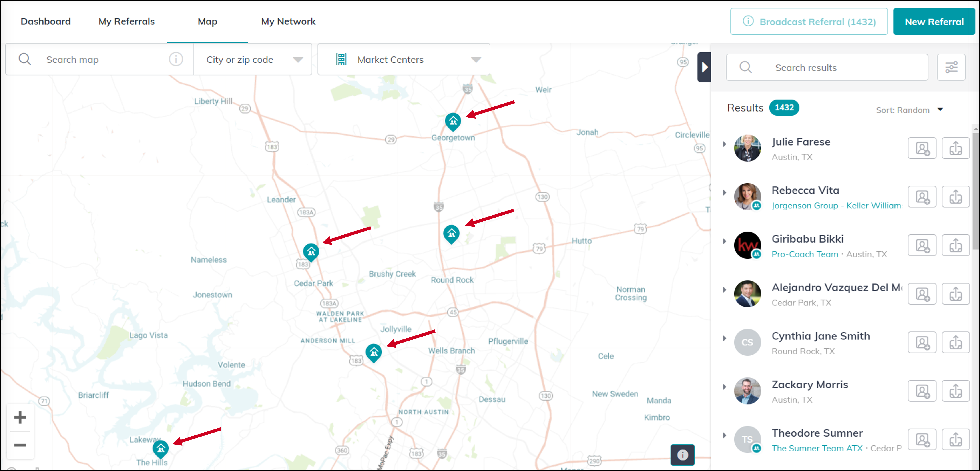Click Rebecca Vita profile photo
The image size is (980, 471).
point(747,197)
